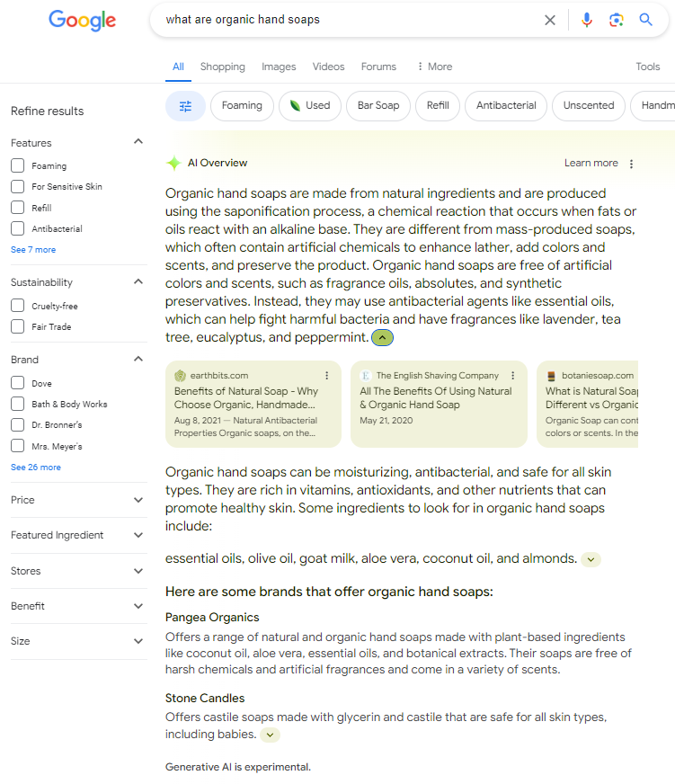Viewport: 675px width, 784px height.
Task: Enable the Fair Trade checkbox
Action: [17, 326]
